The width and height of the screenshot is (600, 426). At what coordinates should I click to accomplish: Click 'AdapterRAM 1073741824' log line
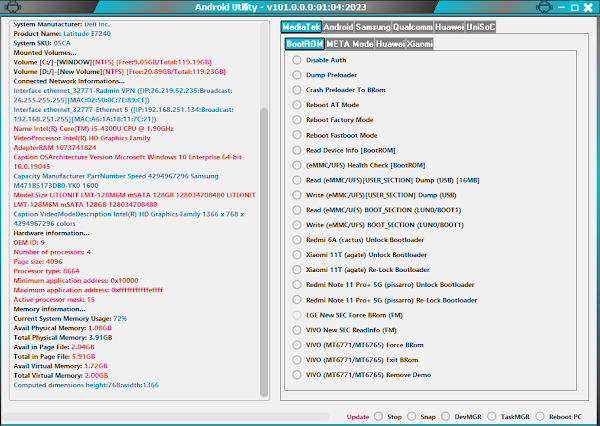pos(55,148)
